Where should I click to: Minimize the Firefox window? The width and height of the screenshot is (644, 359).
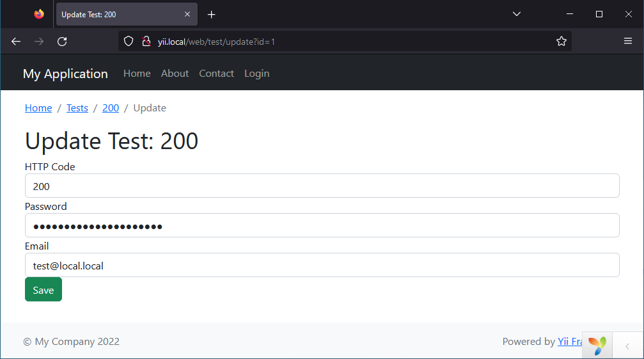click(570, 14)
